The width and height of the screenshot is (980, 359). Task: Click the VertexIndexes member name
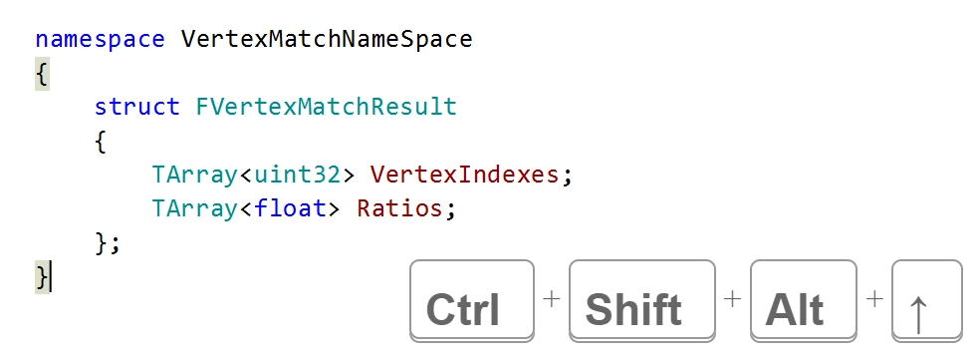pyautogui.click(x=464, y=174)
